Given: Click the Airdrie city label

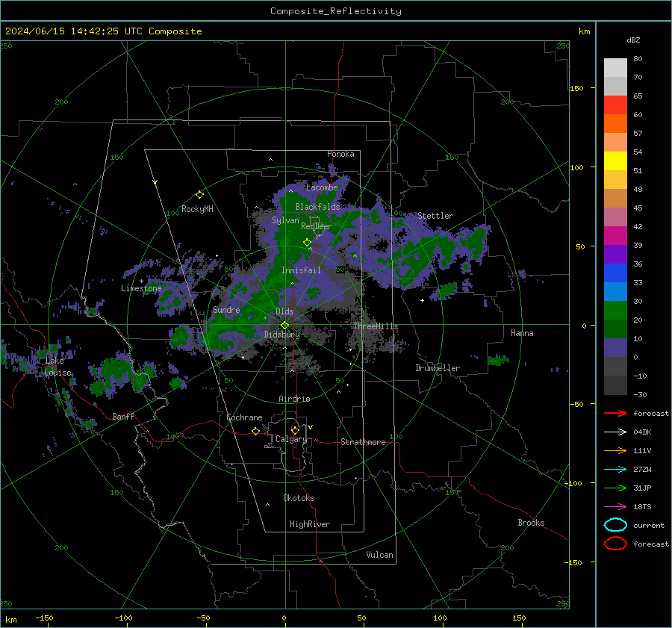Looking at the screenshot, I should pyautogui.click(x=294, y=399).
